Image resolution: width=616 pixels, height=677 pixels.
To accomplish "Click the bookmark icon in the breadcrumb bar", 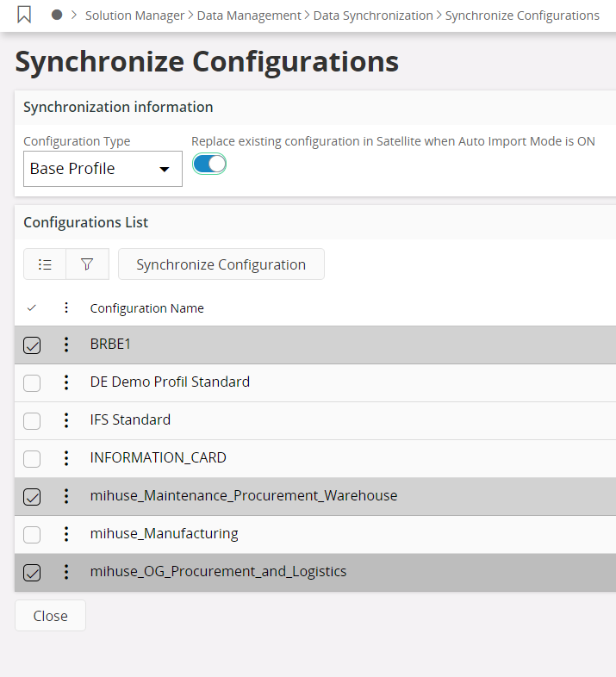I will point(24,16).
